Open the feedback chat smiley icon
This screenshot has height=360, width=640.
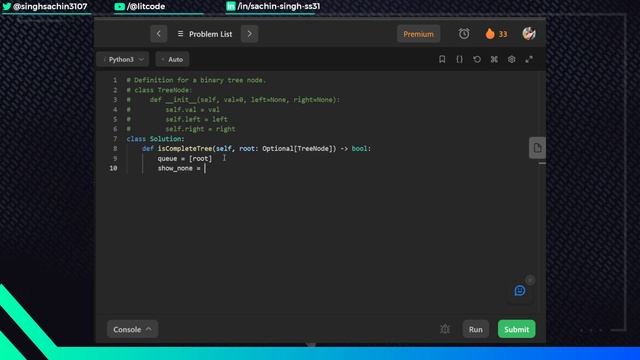coord(520,291)
